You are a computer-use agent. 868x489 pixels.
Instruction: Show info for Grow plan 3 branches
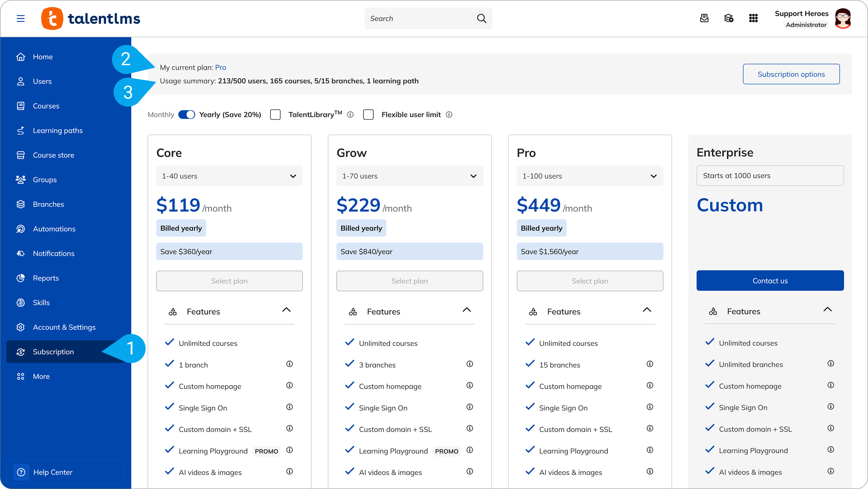click(470, 364)
